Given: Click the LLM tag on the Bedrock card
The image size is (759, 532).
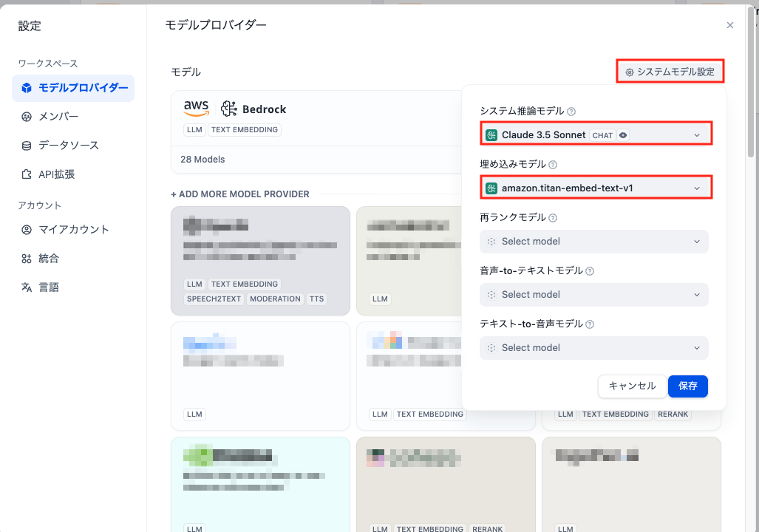Looking at the screenshot, I should coord(194,130).
